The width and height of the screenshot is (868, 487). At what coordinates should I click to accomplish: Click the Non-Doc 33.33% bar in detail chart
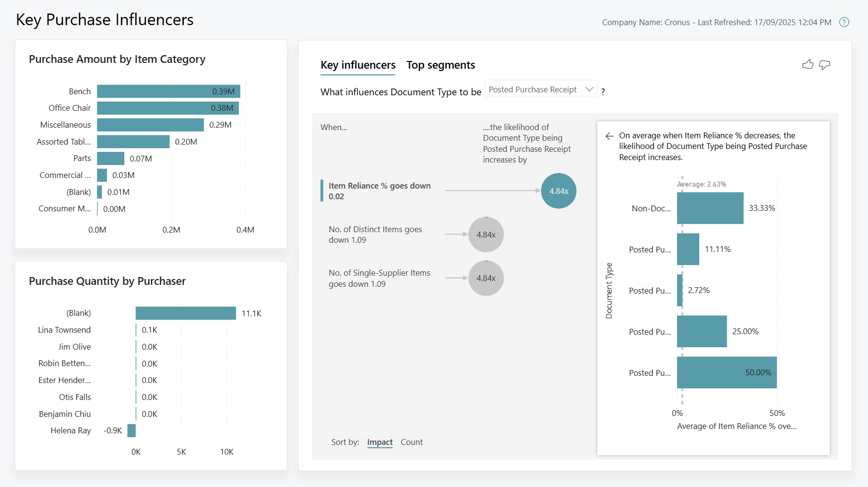710,208
